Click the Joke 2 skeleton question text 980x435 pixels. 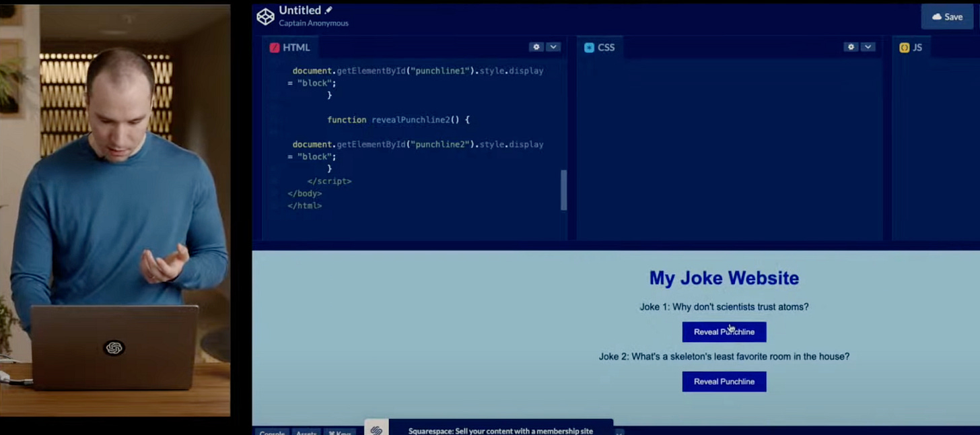[x=724, y=357]
